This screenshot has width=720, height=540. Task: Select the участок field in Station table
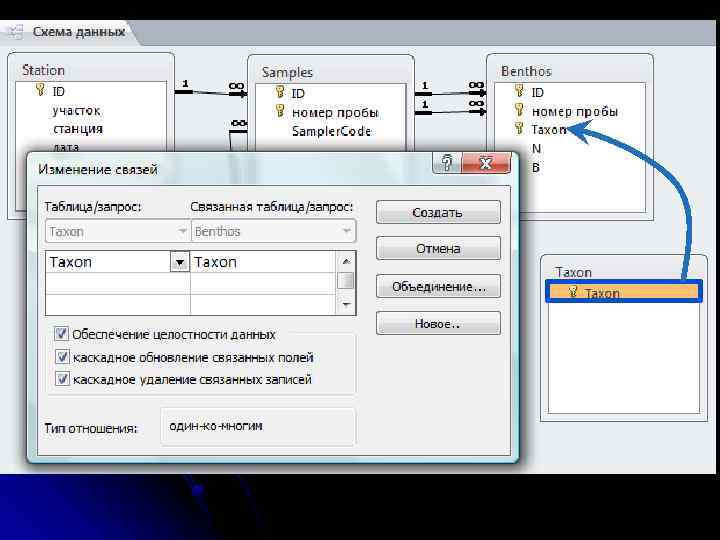(76, 111)
